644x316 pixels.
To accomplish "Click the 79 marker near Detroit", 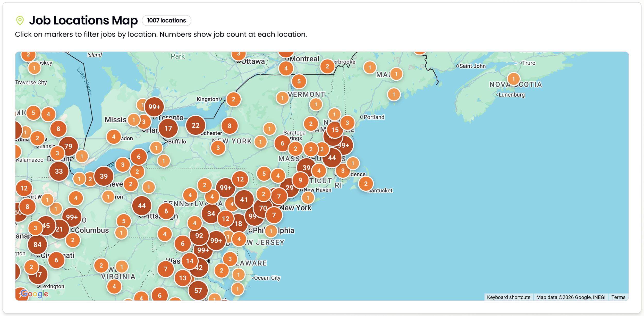I will 69,146.
